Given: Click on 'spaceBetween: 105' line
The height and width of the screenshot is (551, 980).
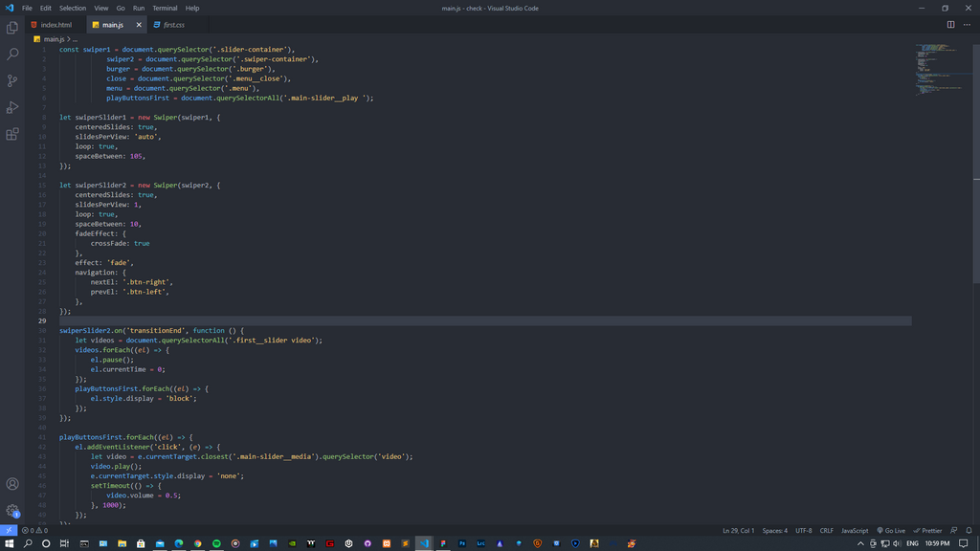Looking at the screenshot, I should (x=110, y=156).
